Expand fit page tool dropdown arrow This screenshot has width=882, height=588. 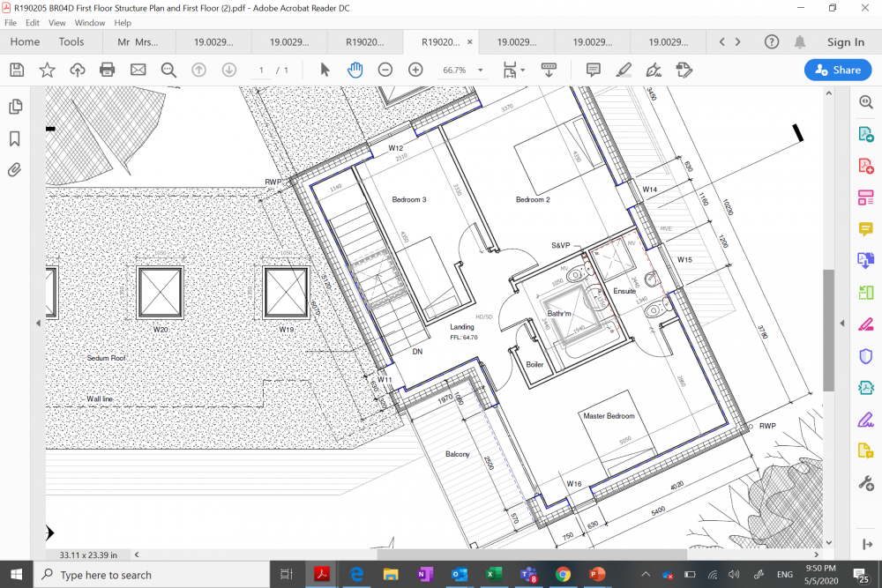523,71
